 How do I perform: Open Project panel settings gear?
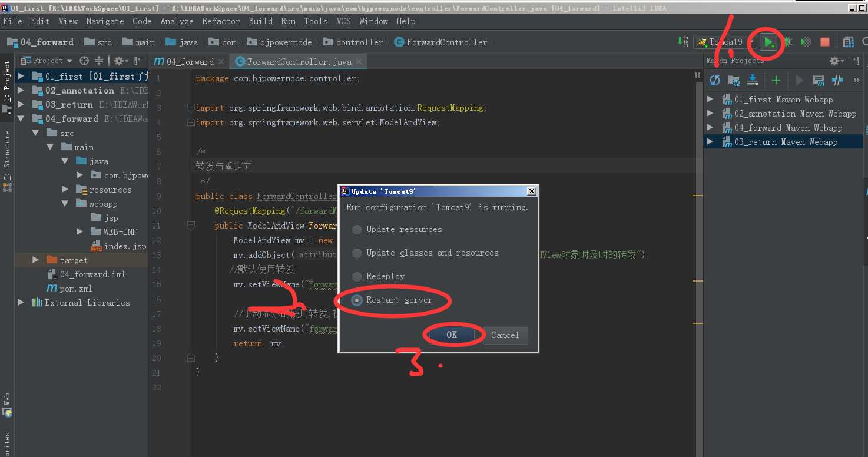point(120,61)
